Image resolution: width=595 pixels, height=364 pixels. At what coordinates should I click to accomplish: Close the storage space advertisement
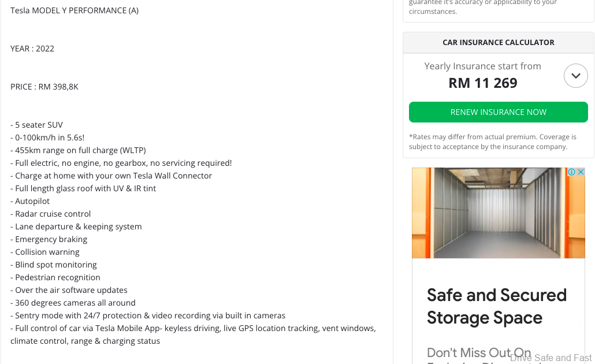pos(581,172)
